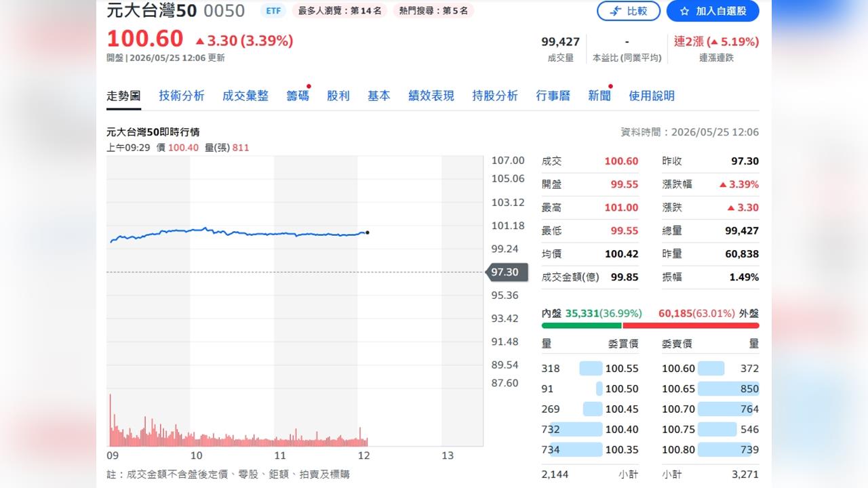
Task: Open the 成交彙整 tab
Action: [245, 96]
